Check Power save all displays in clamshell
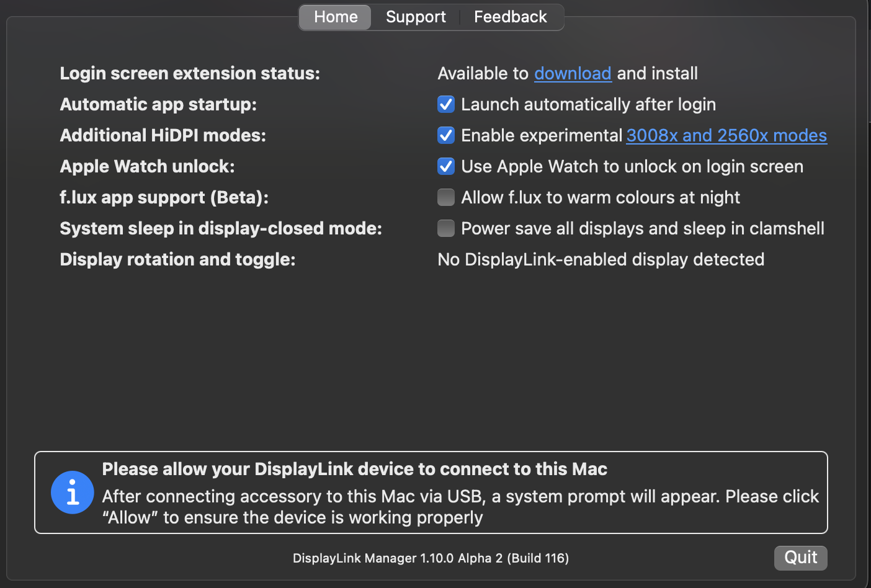871x588 pixels. coord(446,228)
